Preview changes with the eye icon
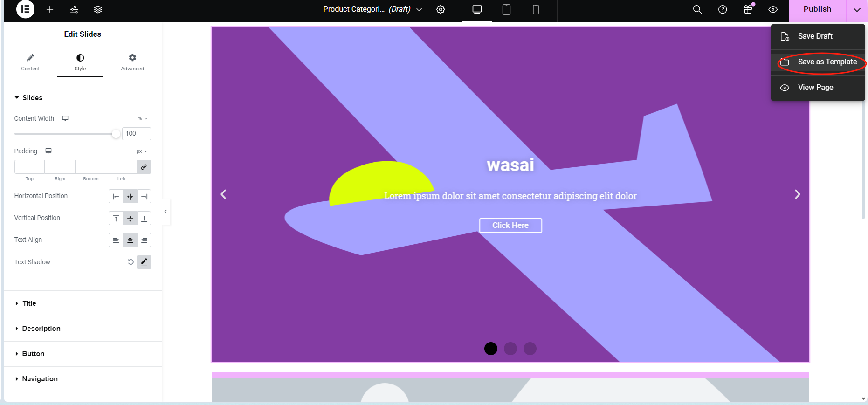Viewport: 868px width, 405px height. tap(773, 9)
